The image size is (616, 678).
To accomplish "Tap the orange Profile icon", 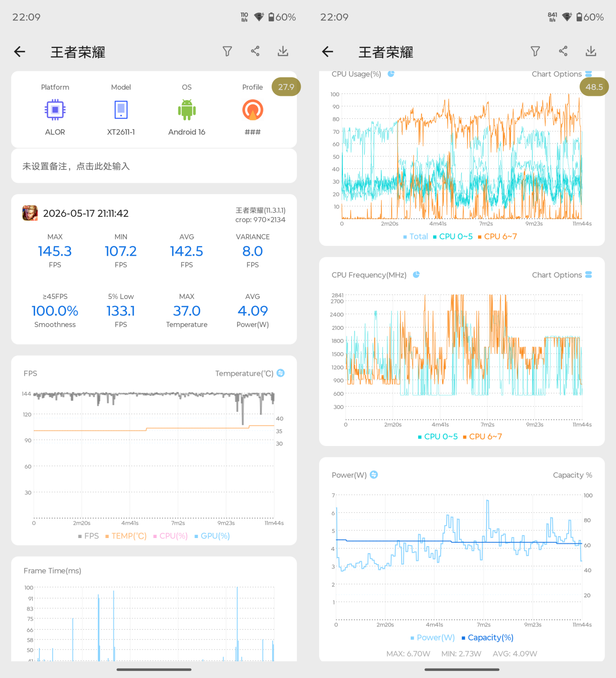I will click(x=253, y=110).
